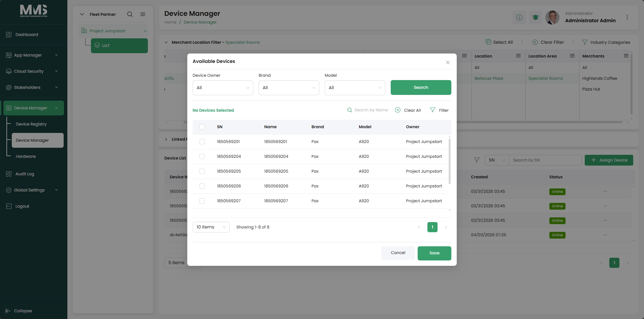644x319 pixels.
Task: Open the Location column menu icon
Action: [x=518, y=56]
